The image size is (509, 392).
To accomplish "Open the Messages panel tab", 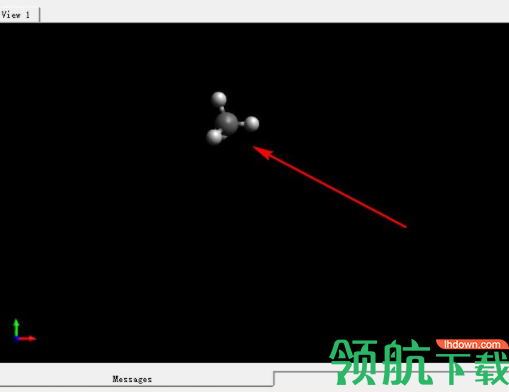I will click(132, 379).
